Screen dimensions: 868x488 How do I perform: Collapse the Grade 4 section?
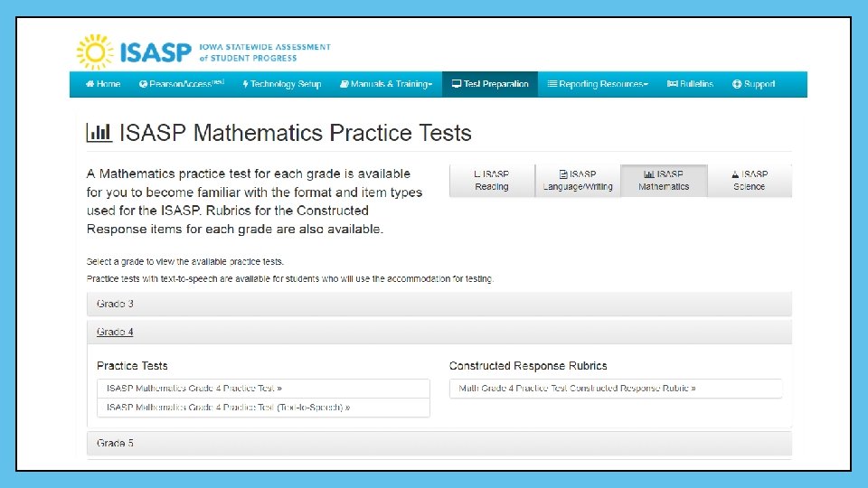439,332
